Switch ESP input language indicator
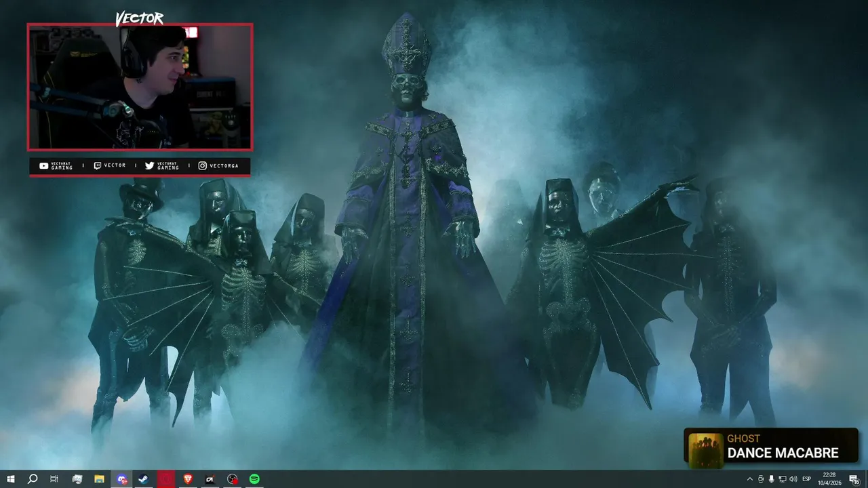 coord(807,479)
